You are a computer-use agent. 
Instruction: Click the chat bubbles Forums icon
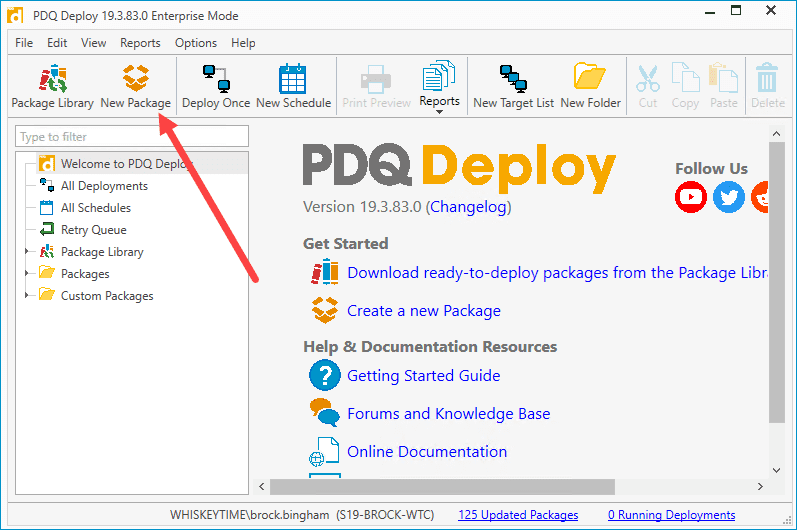click(x=325, y=412)
